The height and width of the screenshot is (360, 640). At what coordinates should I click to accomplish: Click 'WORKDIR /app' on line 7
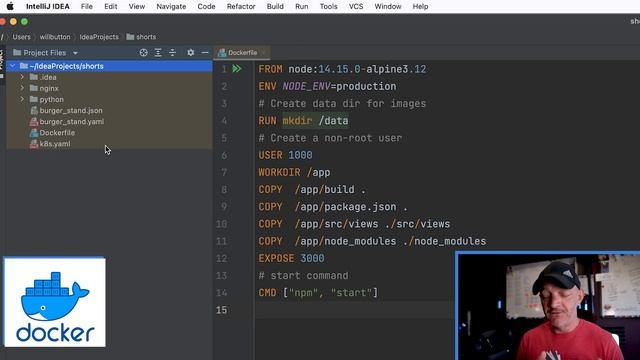pos(294,172)
